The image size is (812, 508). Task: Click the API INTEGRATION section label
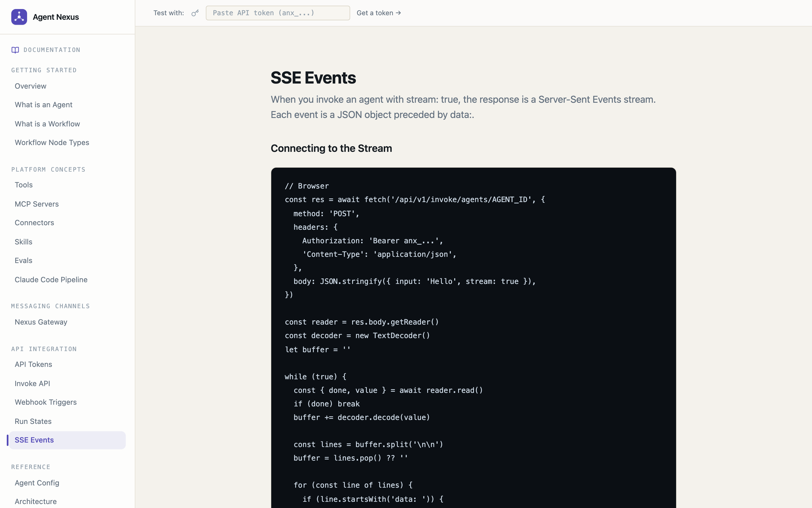[44, 349]
